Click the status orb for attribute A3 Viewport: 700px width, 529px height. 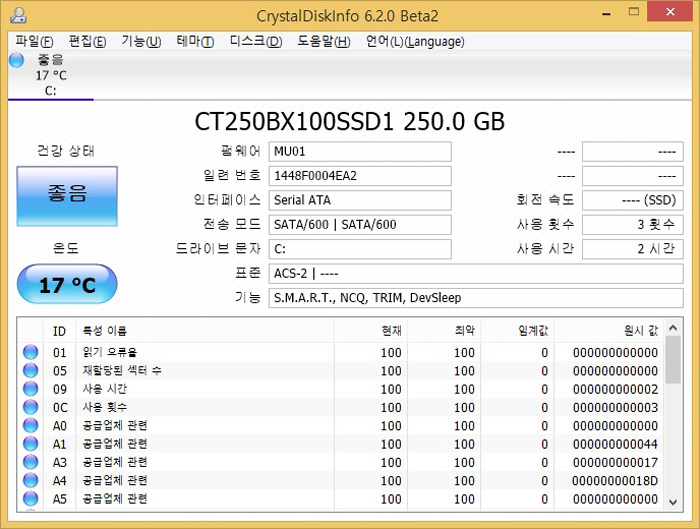click(30, 462)
